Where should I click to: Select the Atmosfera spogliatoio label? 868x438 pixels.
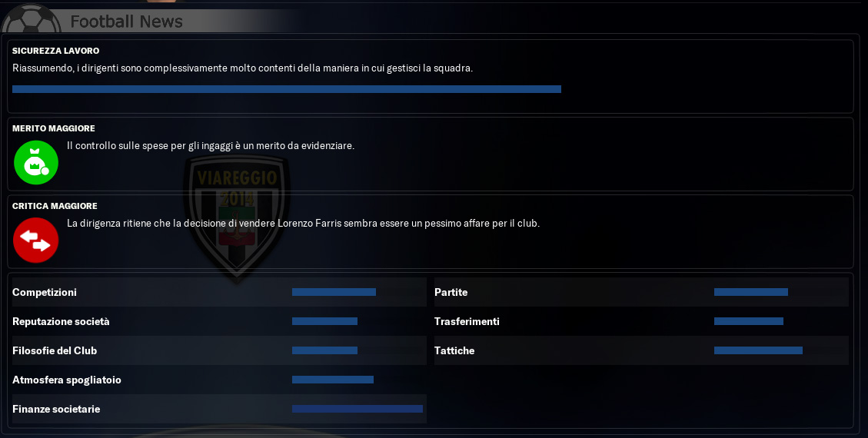click(x=66, y=380)
